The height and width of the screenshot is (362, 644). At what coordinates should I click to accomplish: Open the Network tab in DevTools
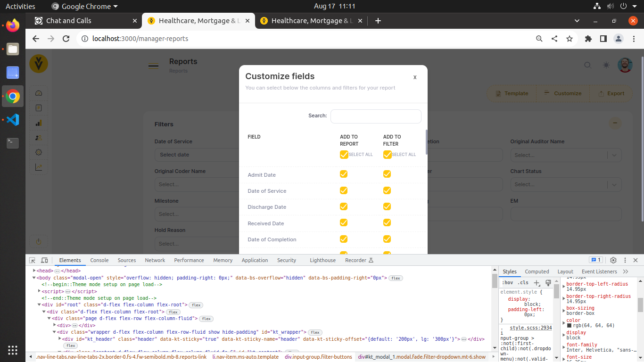click(155, 260)
